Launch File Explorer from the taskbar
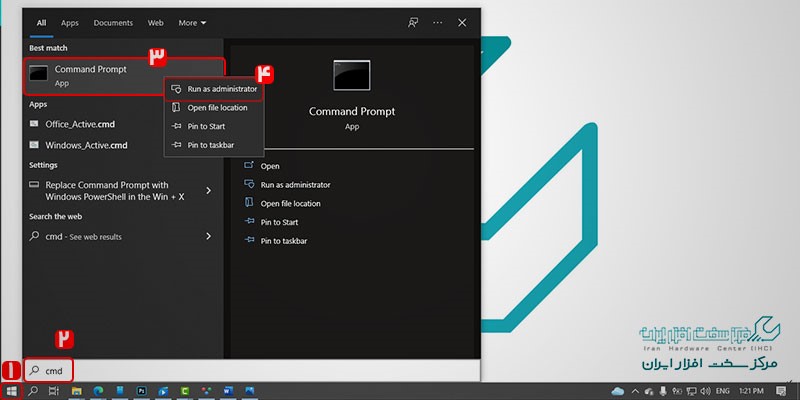This screenshot has height=400, width=800. (x=77, y=391)
